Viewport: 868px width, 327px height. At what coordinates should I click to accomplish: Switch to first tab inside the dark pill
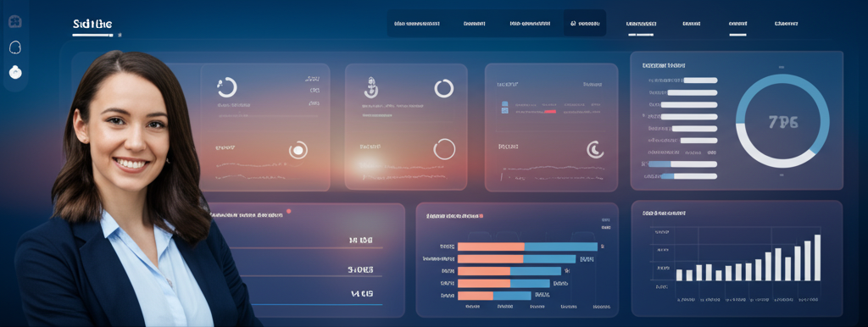tap(417, 24)
